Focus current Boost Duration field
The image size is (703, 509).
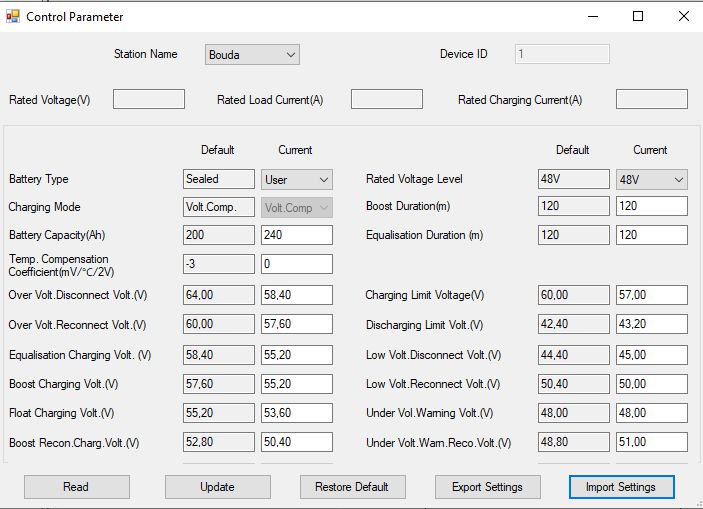point(651,207)
